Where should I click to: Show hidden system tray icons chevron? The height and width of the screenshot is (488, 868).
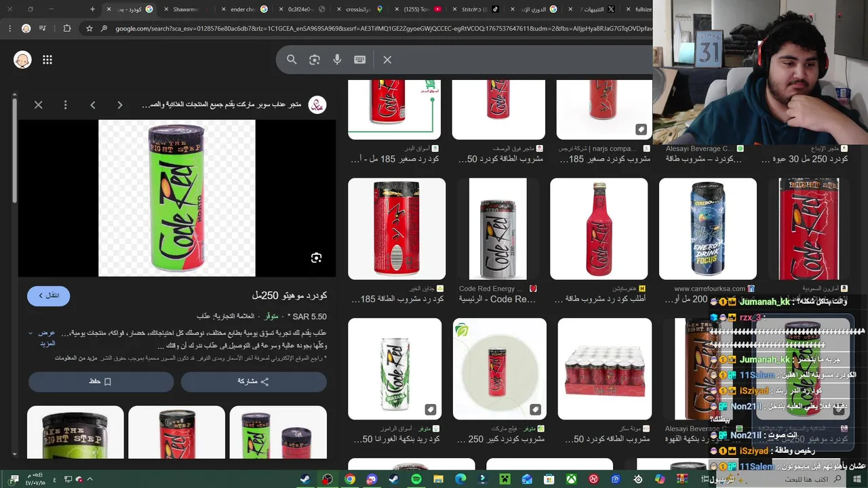pyautogui.click(x=90, y=479)
